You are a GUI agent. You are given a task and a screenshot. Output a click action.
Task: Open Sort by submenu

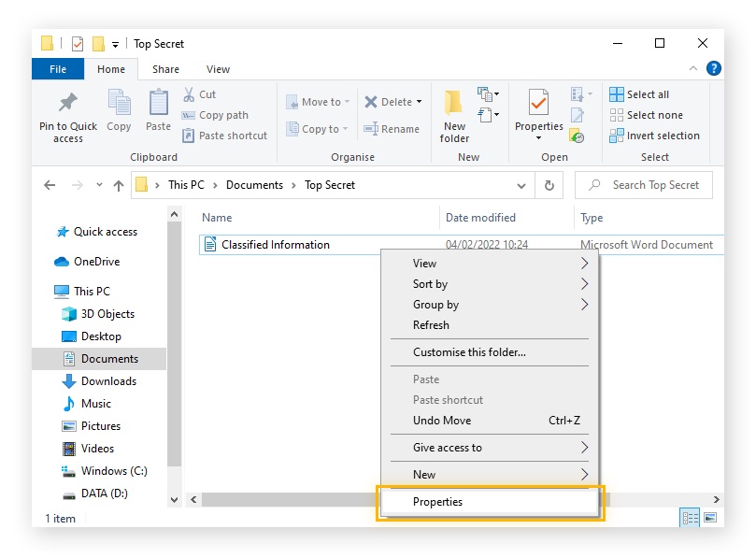(x=490, y=284)
